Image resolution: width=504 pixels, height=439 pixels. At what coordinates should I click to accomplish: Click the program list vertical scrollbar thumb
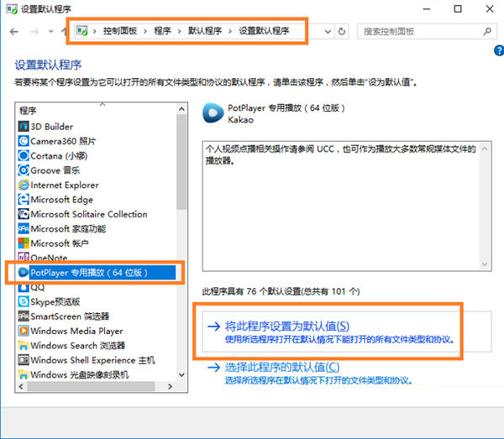click(181, 163)
